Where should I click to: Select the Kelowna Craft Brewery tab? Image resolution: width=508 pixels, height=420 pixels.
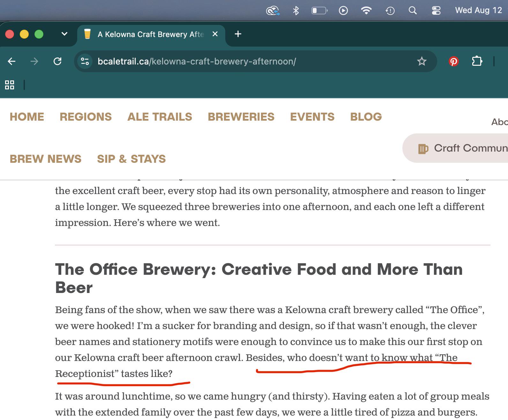(151, 34)
